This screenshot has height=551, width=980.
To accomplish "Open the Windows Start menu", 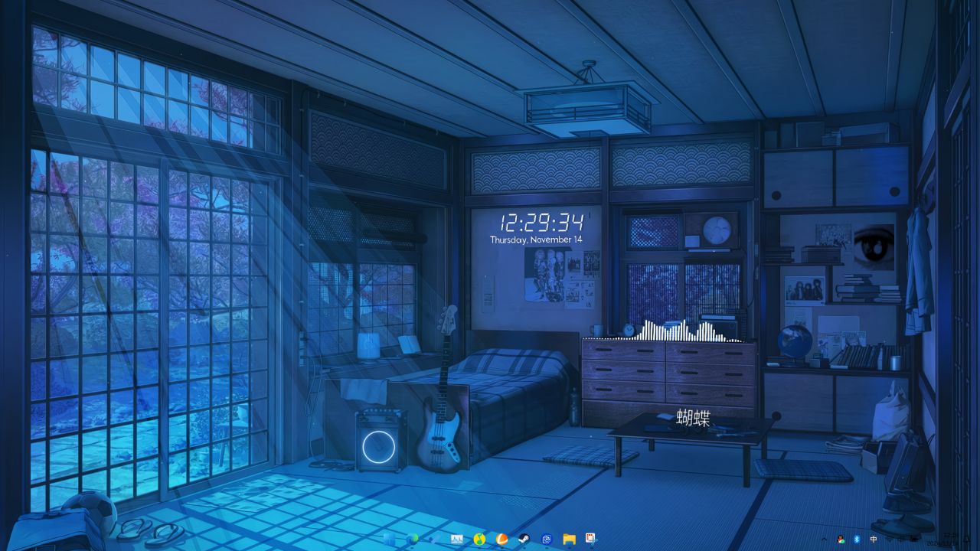I will click(390, 540).
